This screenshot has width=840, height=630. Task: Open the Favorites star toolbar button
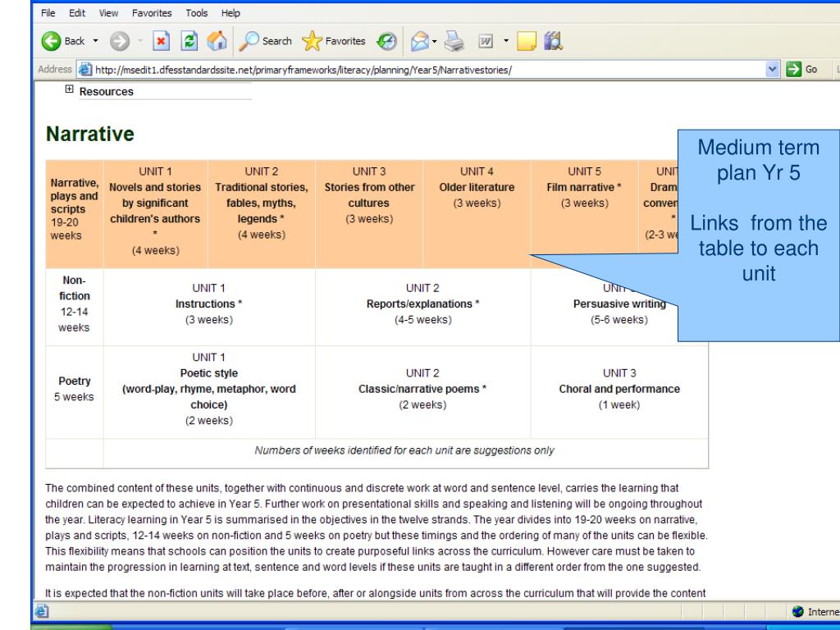tap(333, 41)
